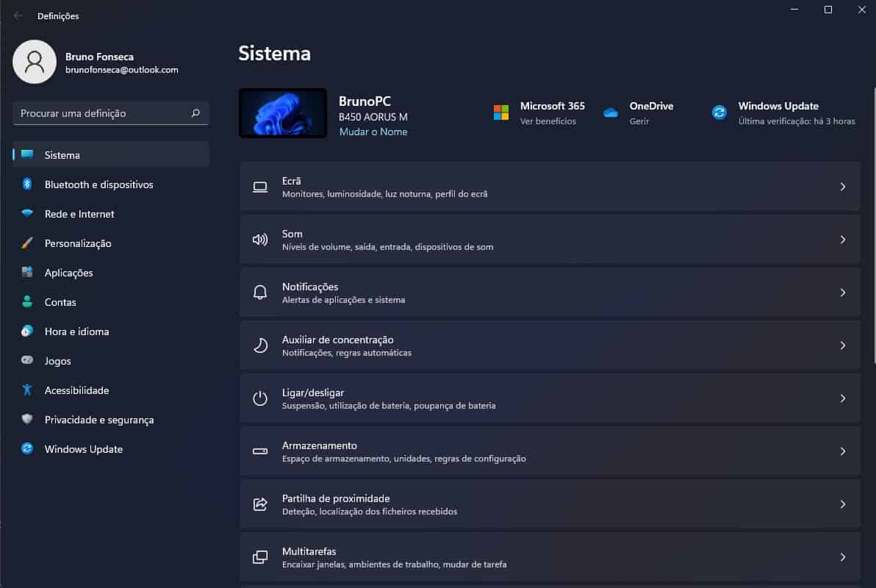Open the Armazenamento chevron
The image size is (876, 588).
click(x=842, y=451)
